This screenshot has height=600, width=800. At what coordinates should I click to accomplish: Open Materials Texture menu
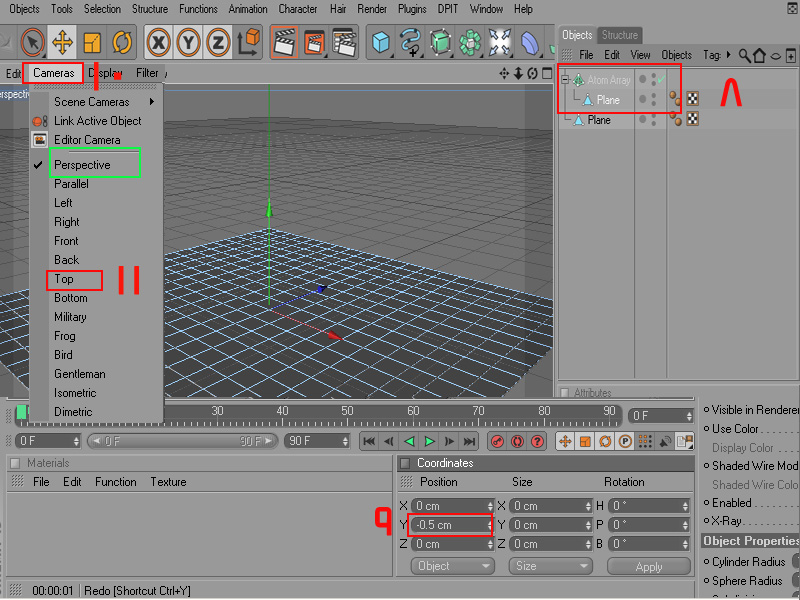[168, 482]
